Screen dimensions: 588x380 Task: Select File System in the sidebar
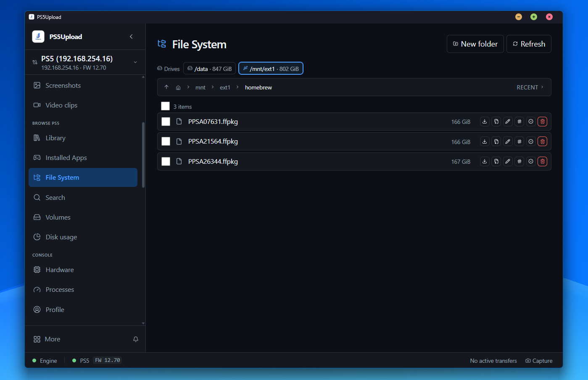tap(83, 178)
